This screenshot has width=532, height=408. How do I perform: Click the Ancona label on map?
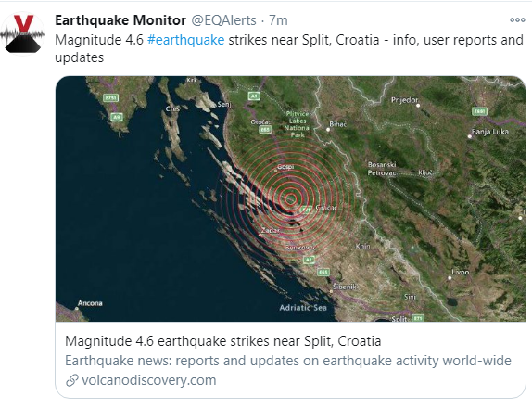pos(90,303)
